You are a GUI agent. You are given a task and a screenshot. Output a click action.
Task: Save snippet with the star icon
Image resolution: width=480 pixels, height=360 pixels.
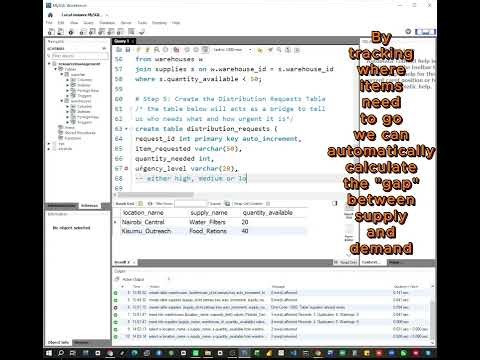click(260, 50)
